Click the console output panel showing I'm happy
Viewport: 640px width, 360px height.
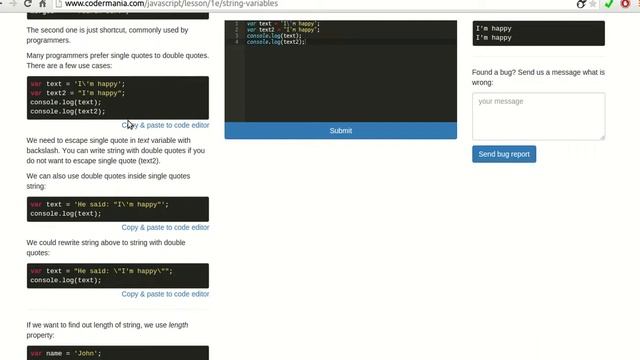click(x=538, y=33)
